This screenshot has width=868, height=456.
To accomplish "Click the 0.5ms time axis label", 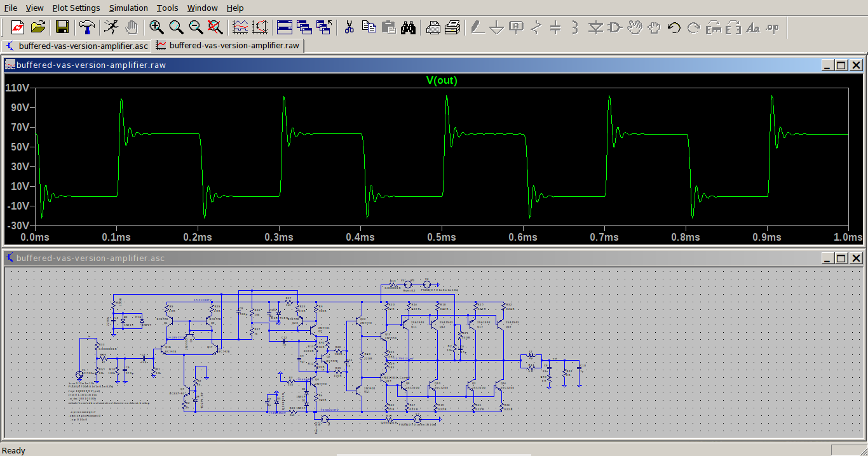I will [442, 238].
